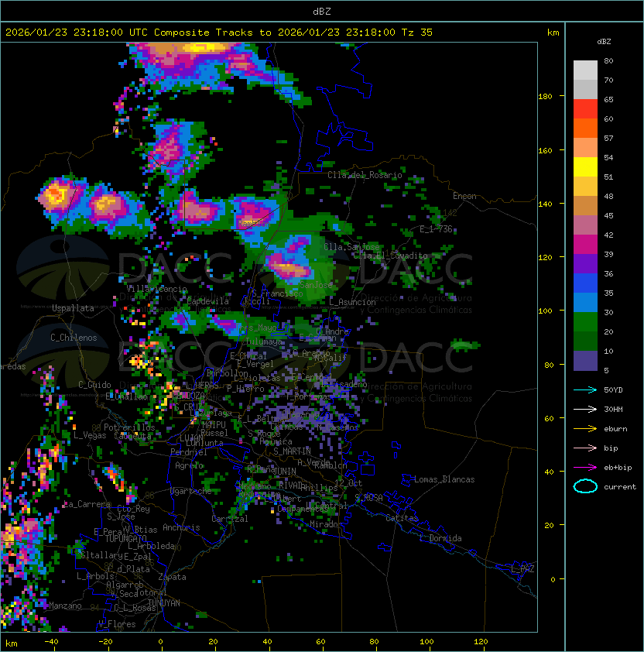The width and height of the screenshot is (644, 652).
Task: Select the magenta eb+bip arrow icon
Action: coord(585,467)
